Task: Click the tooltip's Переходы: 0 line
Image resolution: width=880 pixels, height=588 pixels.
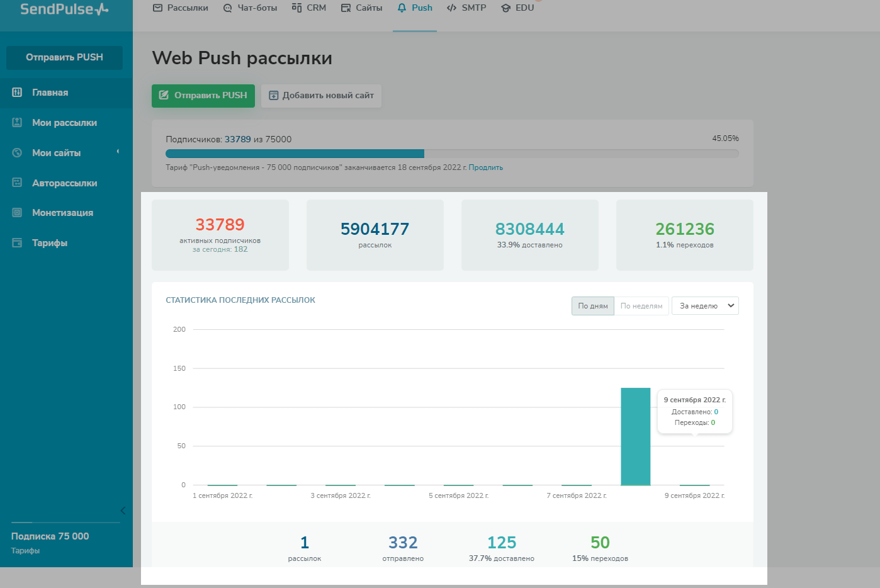Action: [695, 422]
